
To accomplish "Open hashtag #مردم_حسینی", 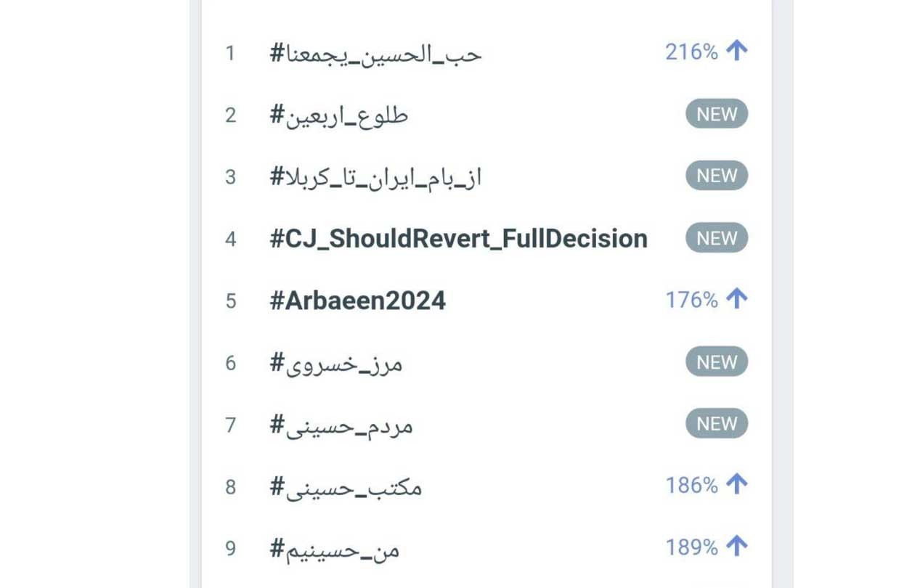I will [341, 425].
